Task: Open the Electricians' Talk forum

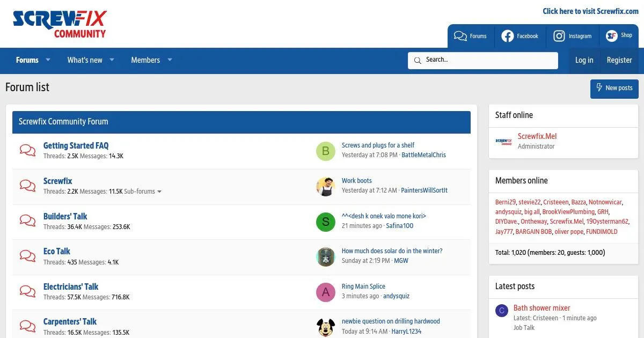Action: point(71,287)
